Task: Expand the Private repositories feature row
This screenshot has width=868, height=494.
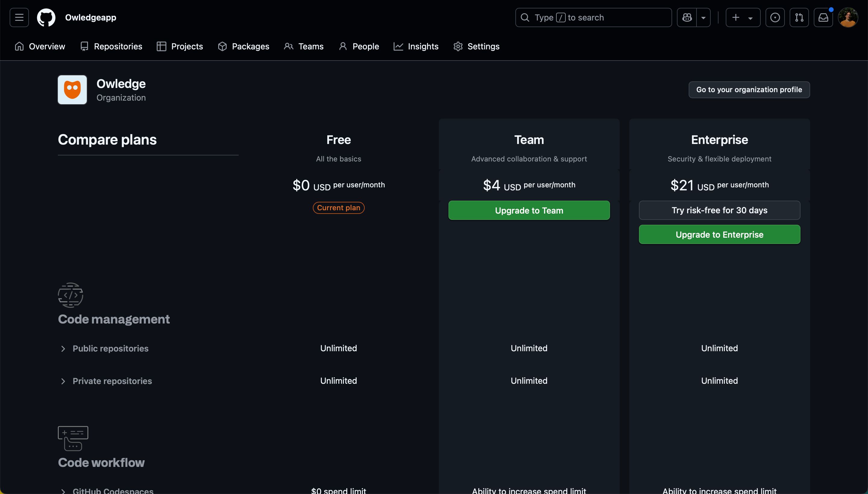Action: [x=63, y=381]
